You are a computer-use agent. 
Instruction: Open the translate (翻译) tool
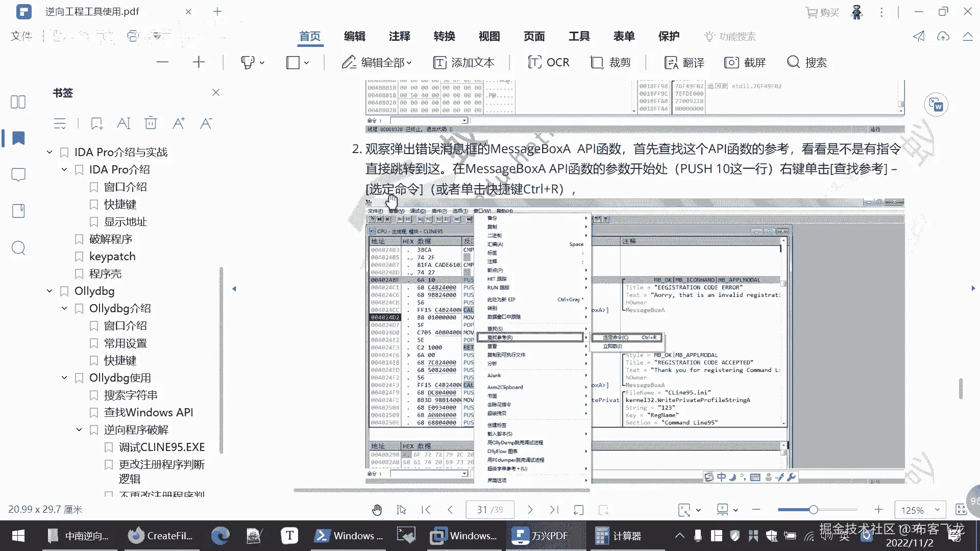[684, 62]
